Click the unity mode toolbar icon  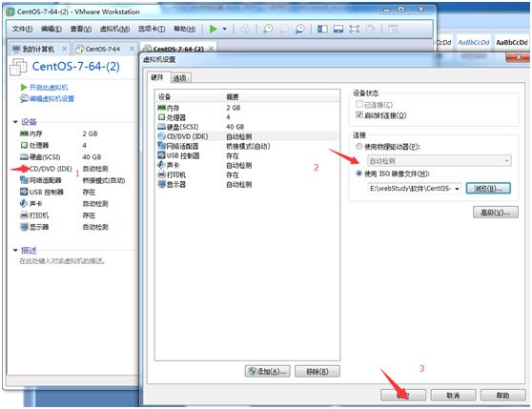tap(370, 30)
